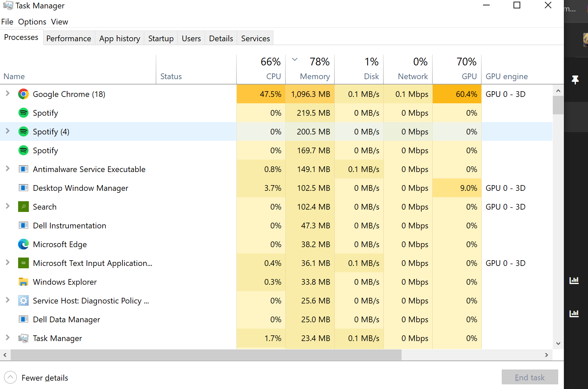Click the Task Manager title bar icon
The image size is (588, 389).
tap(8, 5)
